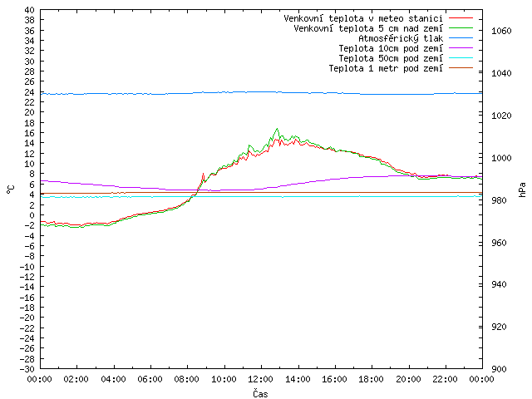Click the '14:00' time axis label
Viewport: 532px width, 399px height.
pos(298,379)
